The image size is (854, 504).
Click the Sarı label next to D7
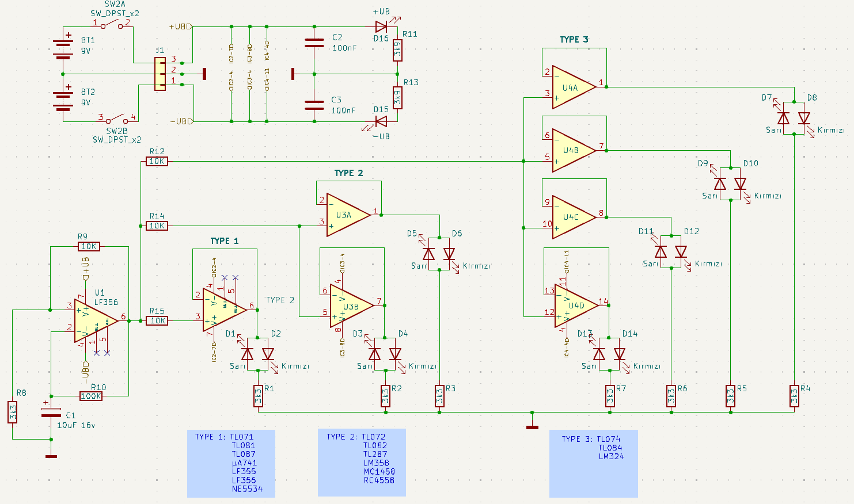pos(774,130)
